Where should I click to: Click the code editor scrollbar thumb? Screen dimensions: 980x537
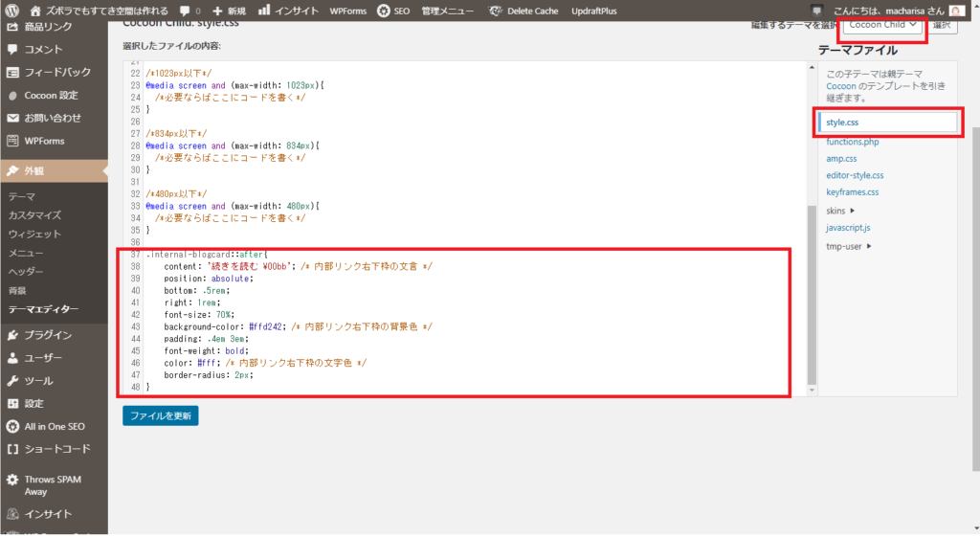pos(812,295)
